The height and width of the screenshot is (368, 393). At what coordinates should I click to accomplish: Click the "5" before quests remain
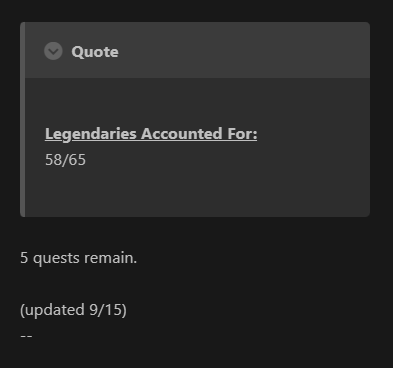pyautogui.click(x=24, y=258)
